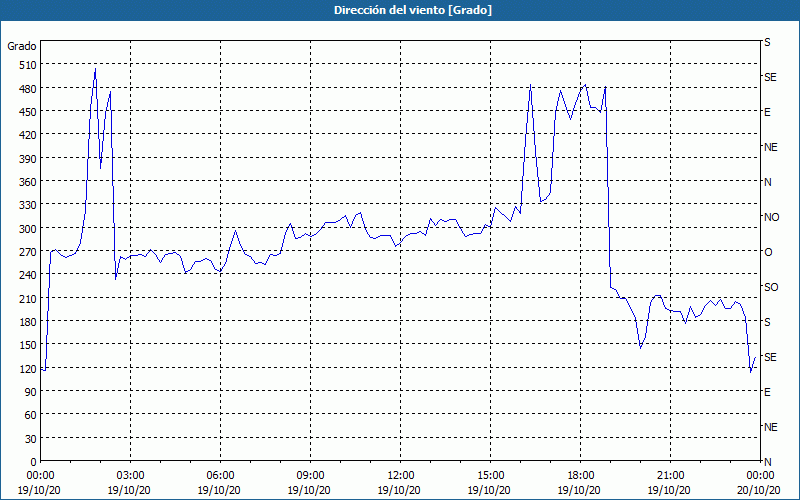800x500 pixels.
Task: Click the "20/10/20" date label
Action: coord(759,490)
